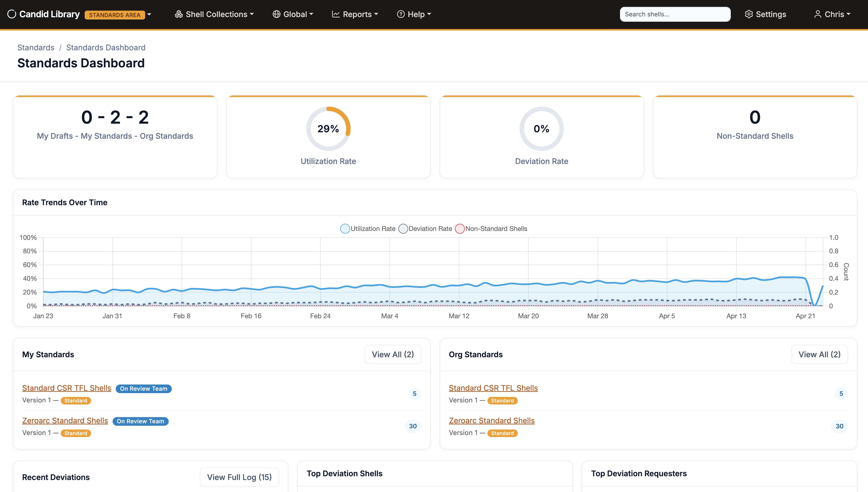Image resolution: width=868 pixels, height=492 pixels.
Task: Click the Candid Library circle logo icon
Action: click(x=12, y=14)
